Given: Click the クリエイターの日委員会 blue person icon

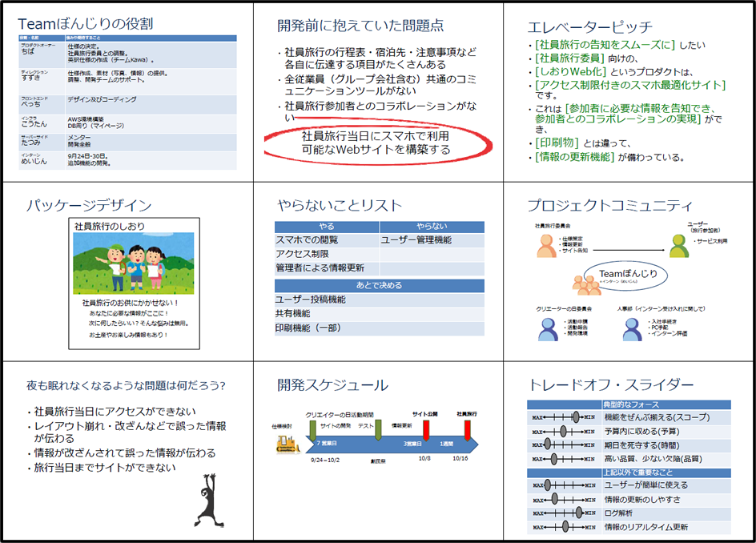Looking at the screenshot, I should [x=549, y=328].
